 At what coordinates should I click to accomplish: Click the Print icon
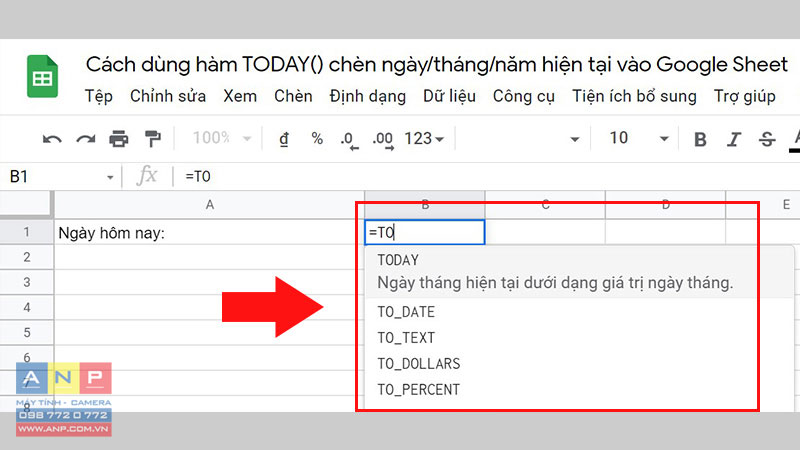pos(119,139)
